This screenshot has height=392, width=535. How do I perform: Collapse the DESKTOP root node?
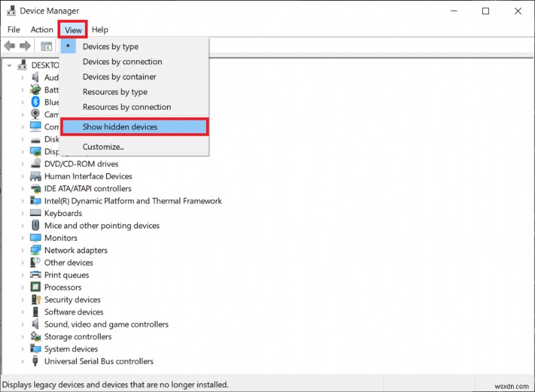coord(9,65)
